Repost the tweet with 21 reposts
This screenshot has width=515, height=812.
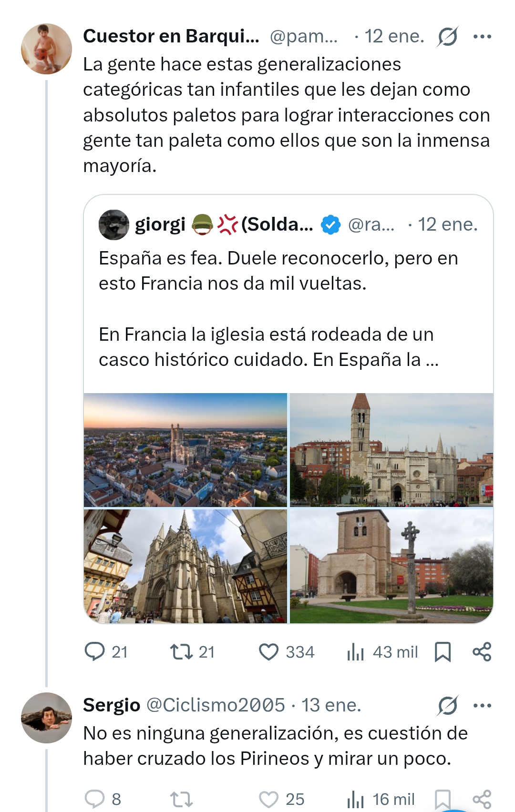point(182,651)
